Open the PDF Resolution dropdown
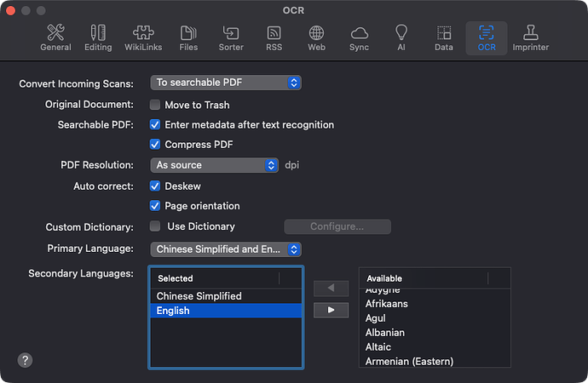Image resolution: width=588 pixels, height=383 pixels. [215, 165]
